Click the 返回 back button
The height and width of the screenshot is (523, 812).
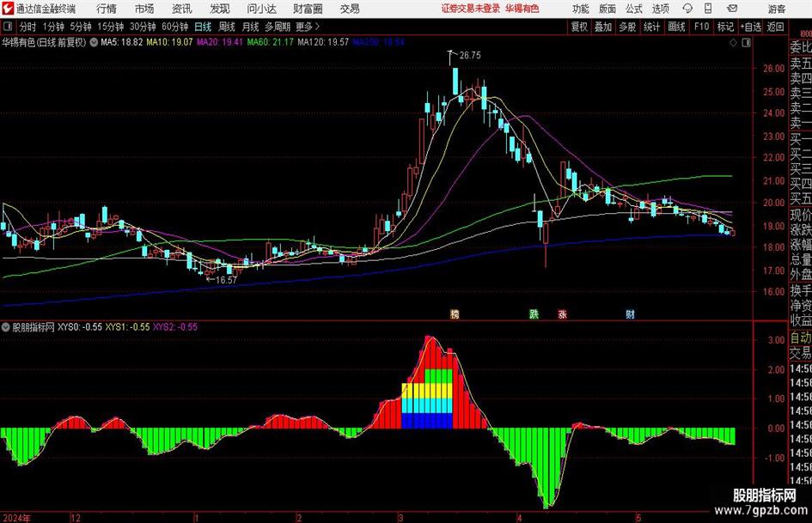click(775, 27)
